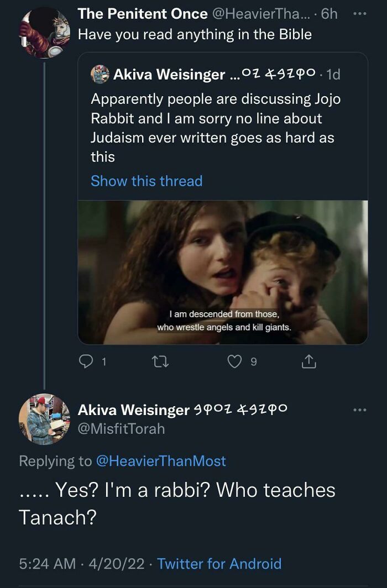
Task: Open The Penitent Once display name
Action: [x=143, y=13]
